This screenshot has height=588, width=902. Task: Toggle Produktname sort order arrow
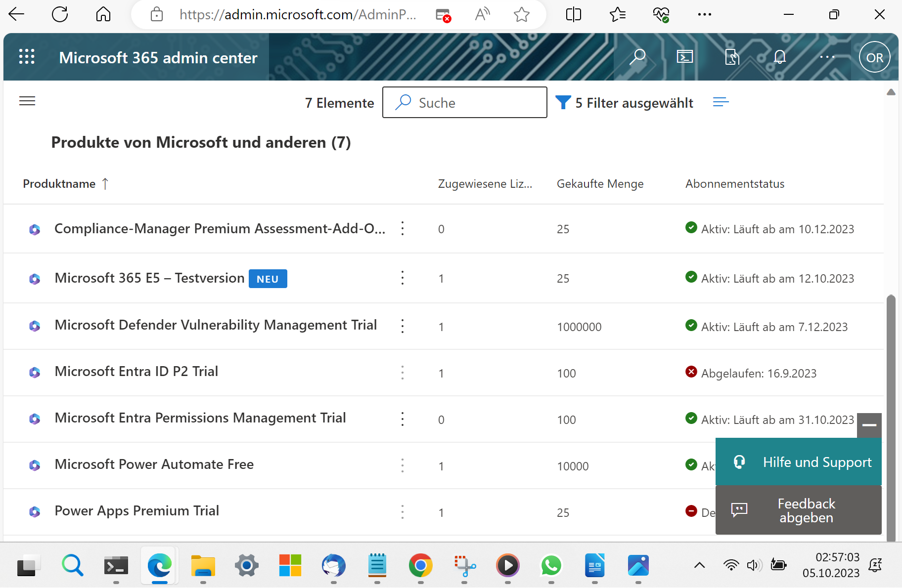pyautogui.click(x=105, y=183)
